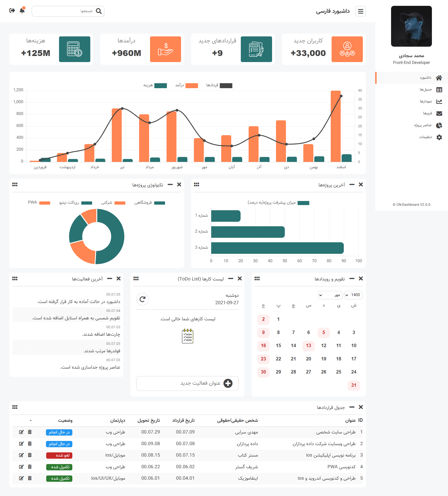Click the income hand-dollar card icon
The height and width of the screenshot is (496, 448).
[x=165, y=49]
